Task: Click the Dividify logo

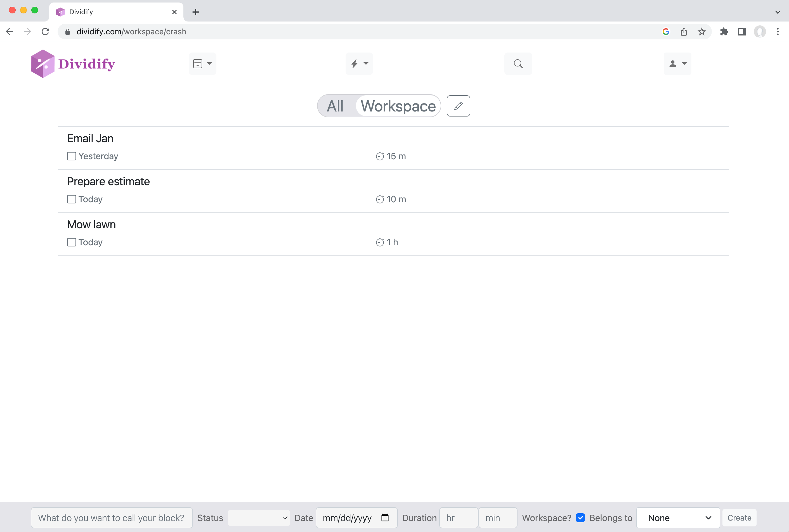Action: [x=73, y=64]
